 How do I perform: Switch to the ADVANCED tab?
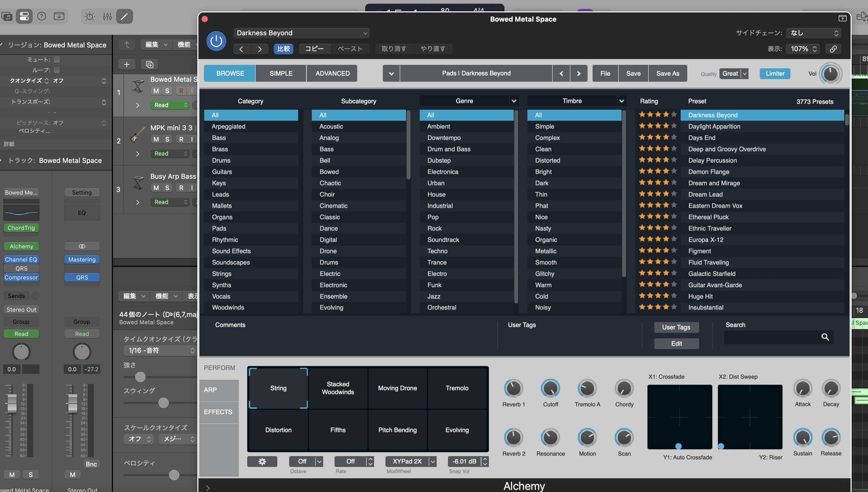click(332, 73)
